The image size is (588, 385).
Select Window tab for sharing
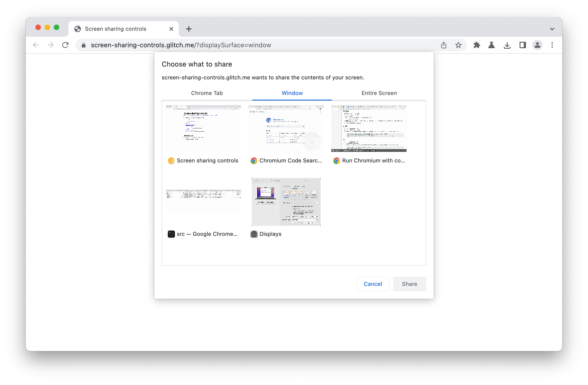(292, 93)
